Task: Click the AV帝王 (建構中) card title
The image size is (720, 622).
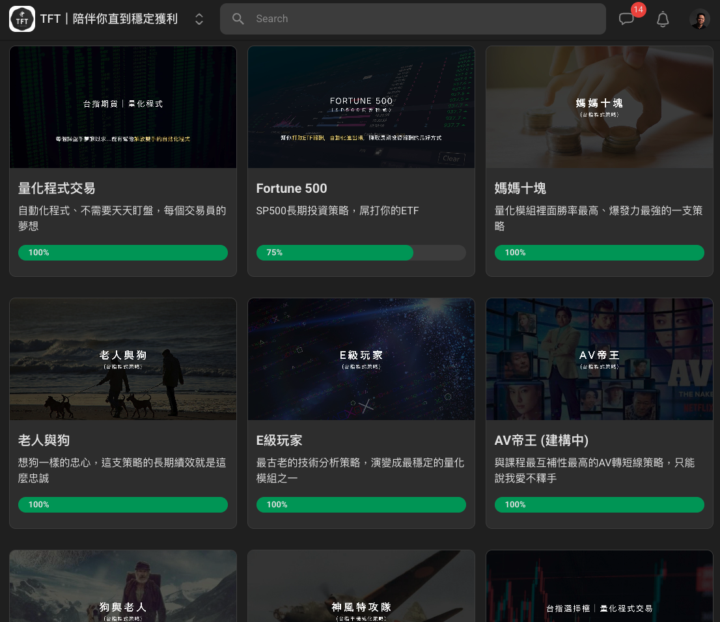Action: tap(541, 440)
